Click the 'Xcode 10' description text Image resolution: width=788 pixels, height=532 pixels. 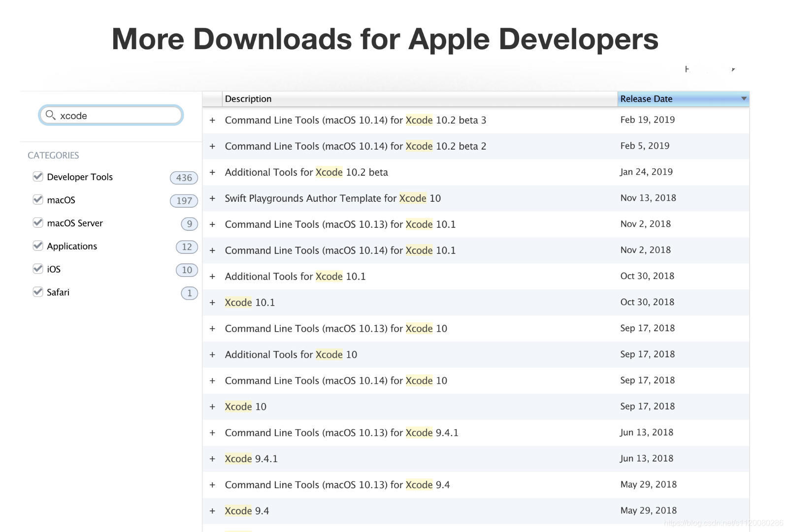tap(245, 407)
